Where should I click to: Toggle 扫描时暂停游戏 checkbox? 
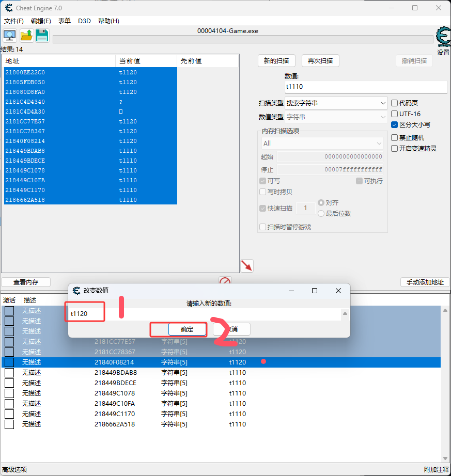click(x=263, y=227)
